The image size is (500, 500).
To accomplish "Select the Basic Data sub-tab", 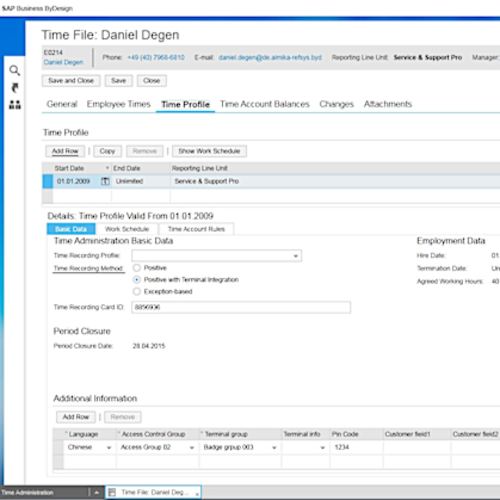I will click(x=71, y=229).
